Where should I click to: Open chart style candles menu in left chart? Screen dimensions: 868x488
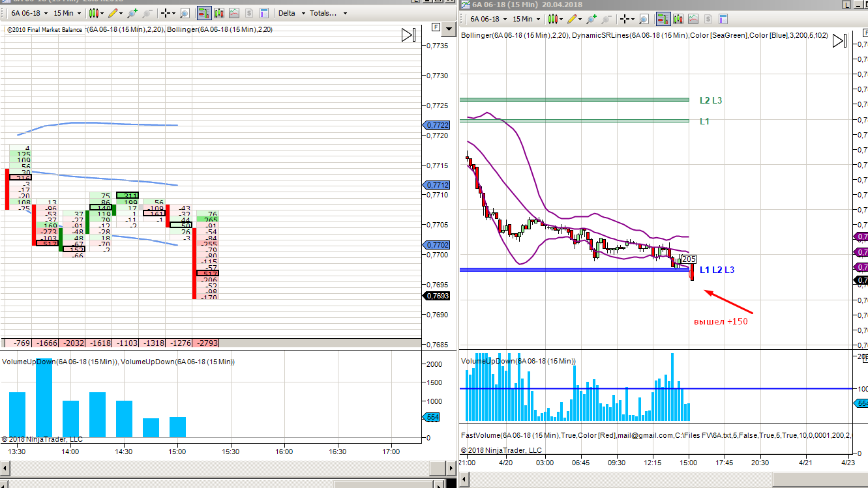point(97,13)
